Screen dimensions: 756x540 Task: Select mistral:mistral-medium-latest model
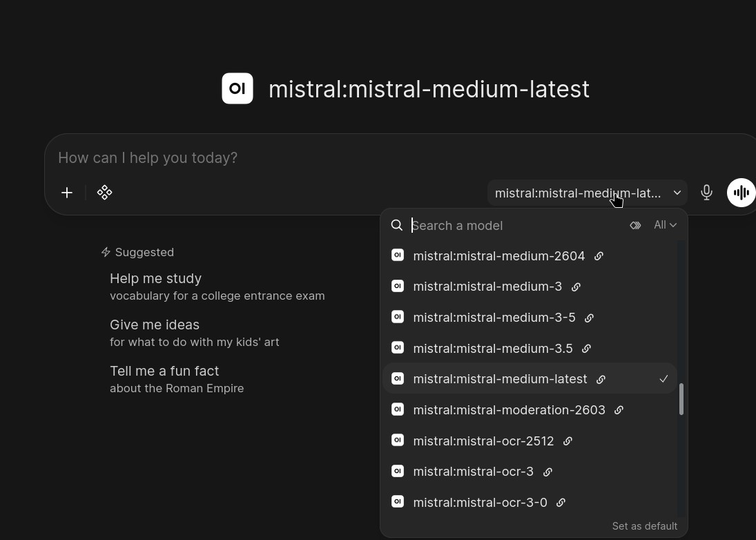[530, 378]
